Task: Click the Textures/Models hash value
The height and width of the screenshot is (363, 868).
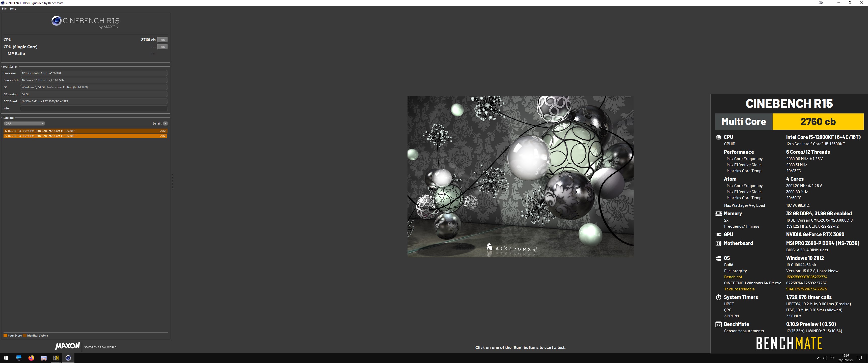Action: coord(806,289)
